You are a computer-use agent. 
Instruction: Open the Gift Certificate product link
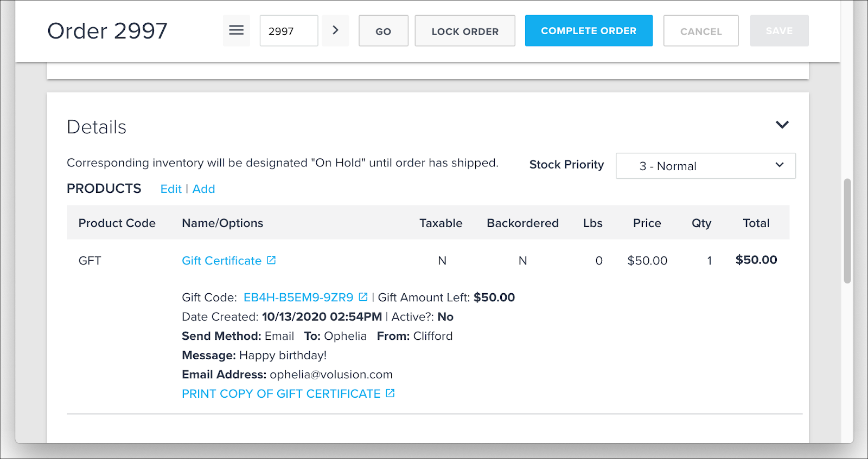(x=221, y=261)
